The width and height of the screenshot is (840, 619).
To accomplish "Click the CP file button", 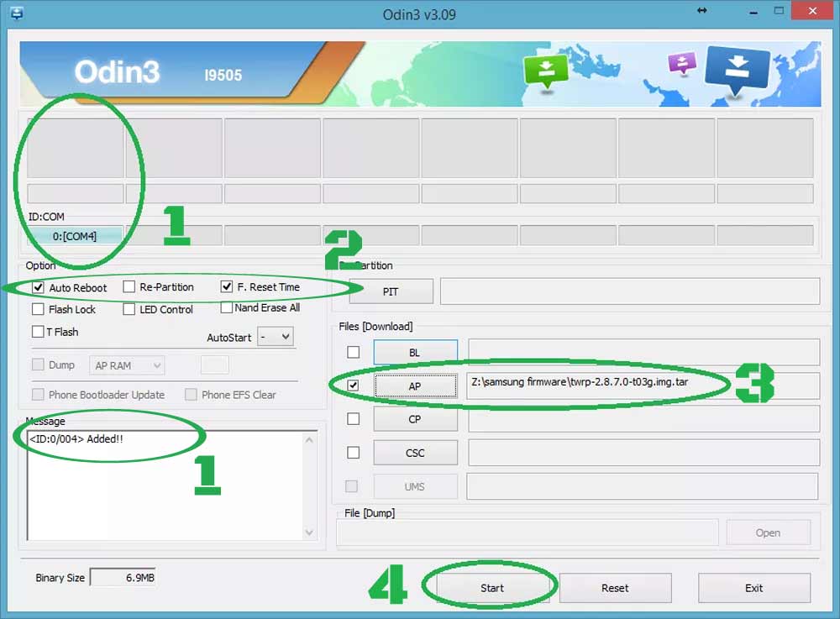I will [x=415, y=419].
